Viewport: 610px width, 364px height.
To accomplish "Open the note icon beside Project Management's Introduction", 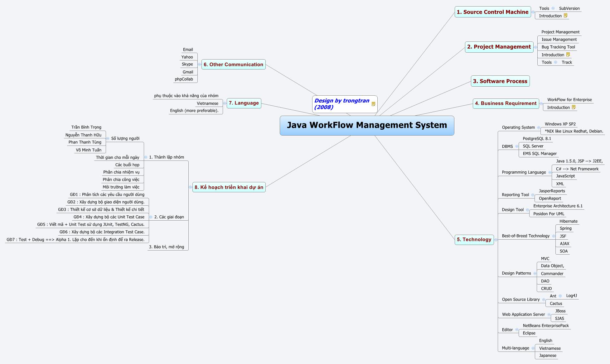I will [x=568, y=55].
